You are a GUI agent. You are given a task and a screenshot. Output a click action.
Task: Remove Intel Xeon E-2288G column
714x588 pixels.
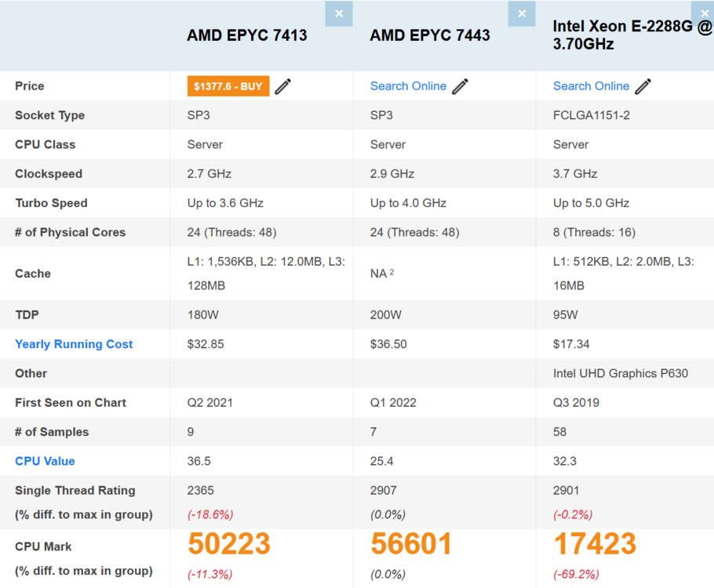(x=702, y=13)
